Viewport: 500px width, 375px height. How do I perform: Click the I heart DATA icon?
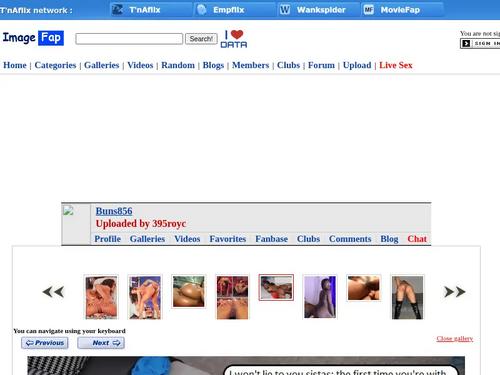(234, 39)
